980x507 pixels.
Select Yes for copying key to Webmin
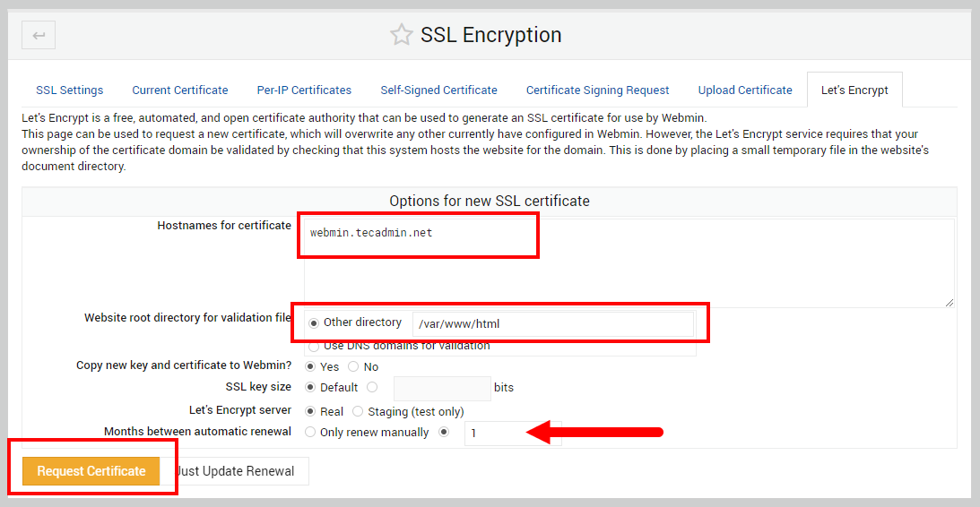click(x=311, y=366)
